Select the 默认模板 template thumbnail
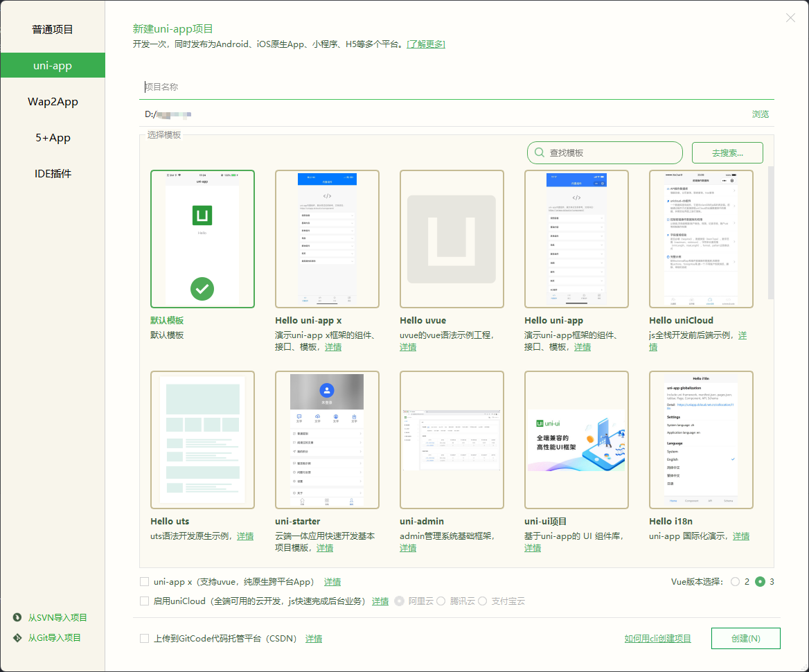The height and width of the screenshot is (672, 809). click(202, 239)
